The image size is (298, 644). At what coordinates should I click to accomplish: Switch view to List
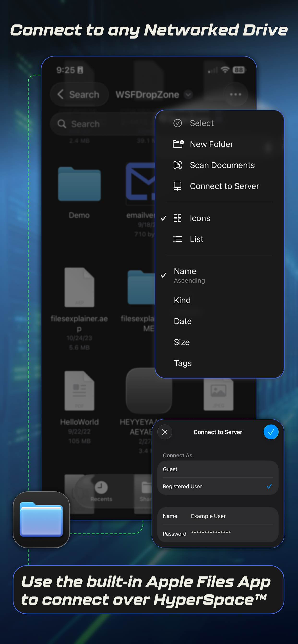[x=219, y=239]
